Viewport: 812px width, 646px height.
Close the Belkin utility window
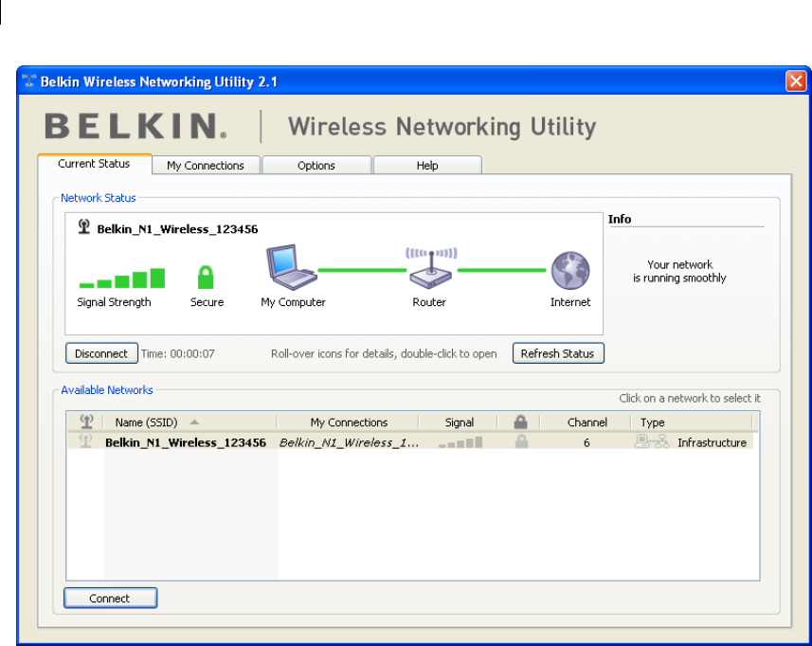pyautogui.click(x=796, y=81)
